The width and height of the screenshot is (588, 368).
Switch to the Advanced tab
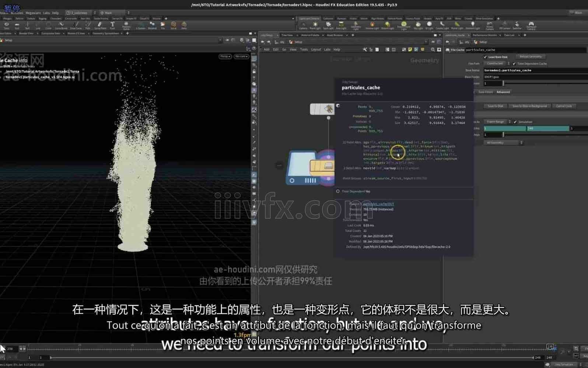[x=503, y=92]
